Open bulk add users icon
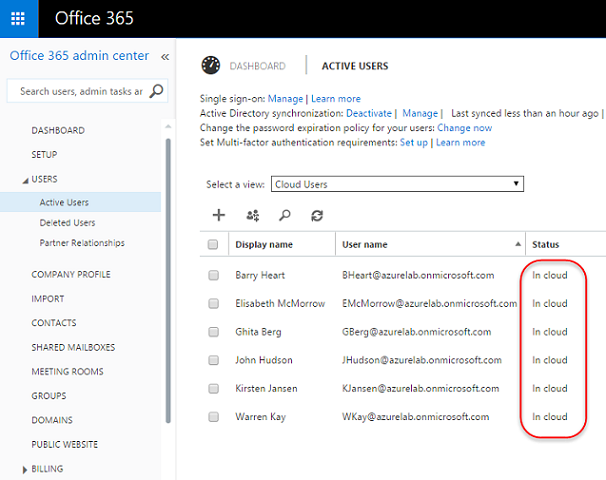 click(x=253, y=215)
